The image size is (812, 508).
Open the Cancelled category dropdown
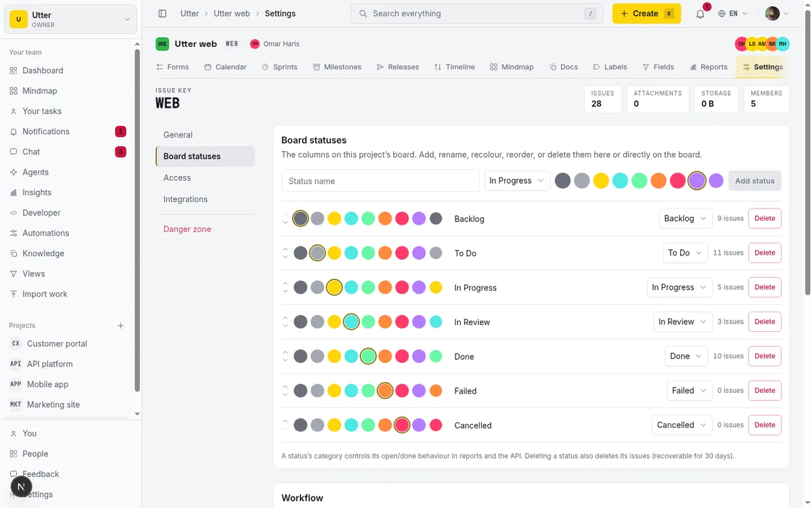[682, 425]
